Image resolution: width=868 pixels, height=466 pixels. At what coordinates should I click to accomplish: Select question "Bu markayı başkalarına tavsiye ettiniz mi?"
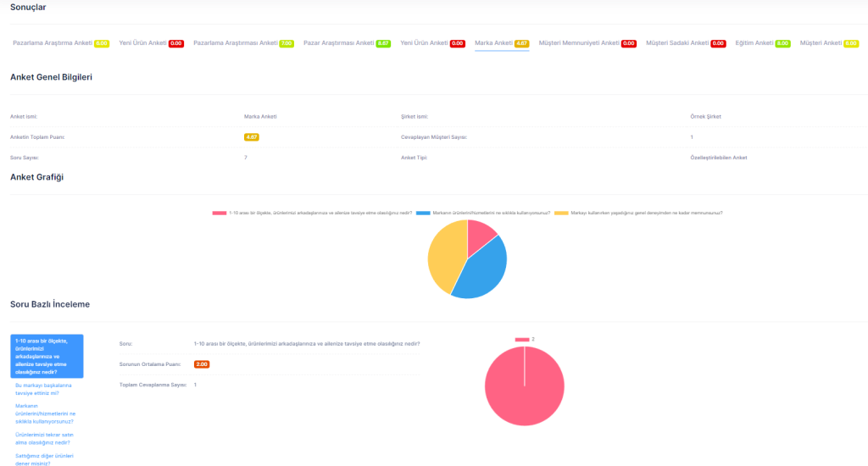click(43, 389)
